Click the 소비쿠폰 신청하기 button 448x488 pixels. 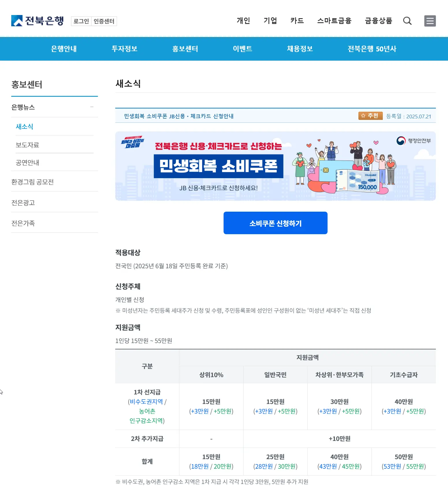click(x=275, y=223)
